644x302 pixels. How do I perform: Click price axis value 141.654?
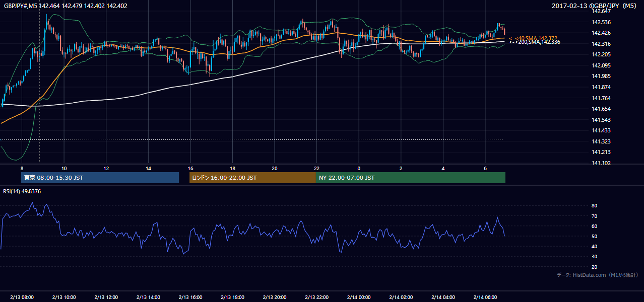click(601, 109)
